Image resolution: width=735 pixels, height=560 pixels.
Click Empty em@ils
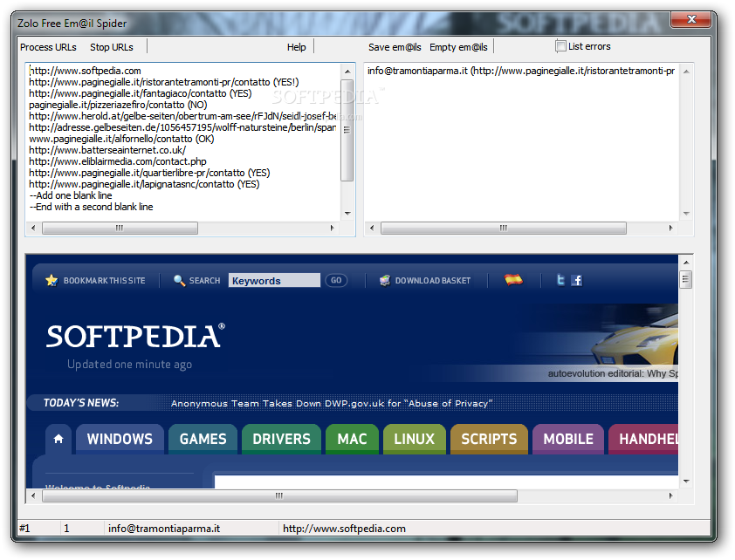(458, 47)
